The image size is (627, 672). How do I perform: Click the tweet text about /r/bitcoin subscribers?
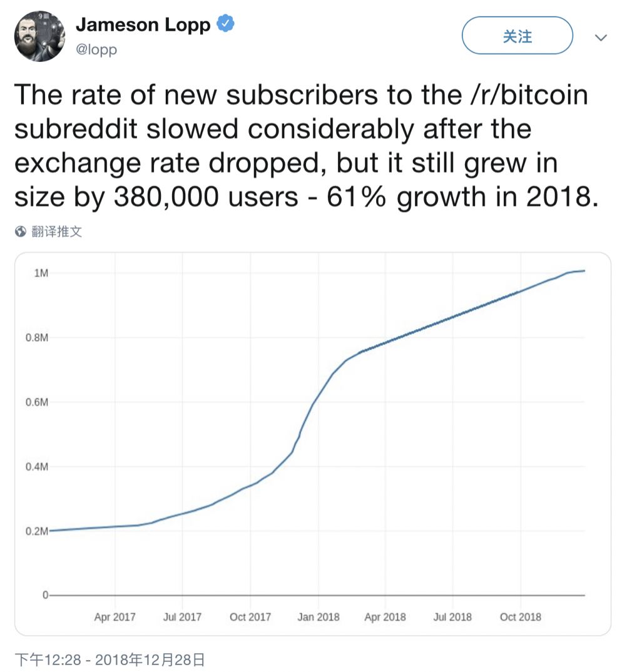coord(302,146)
